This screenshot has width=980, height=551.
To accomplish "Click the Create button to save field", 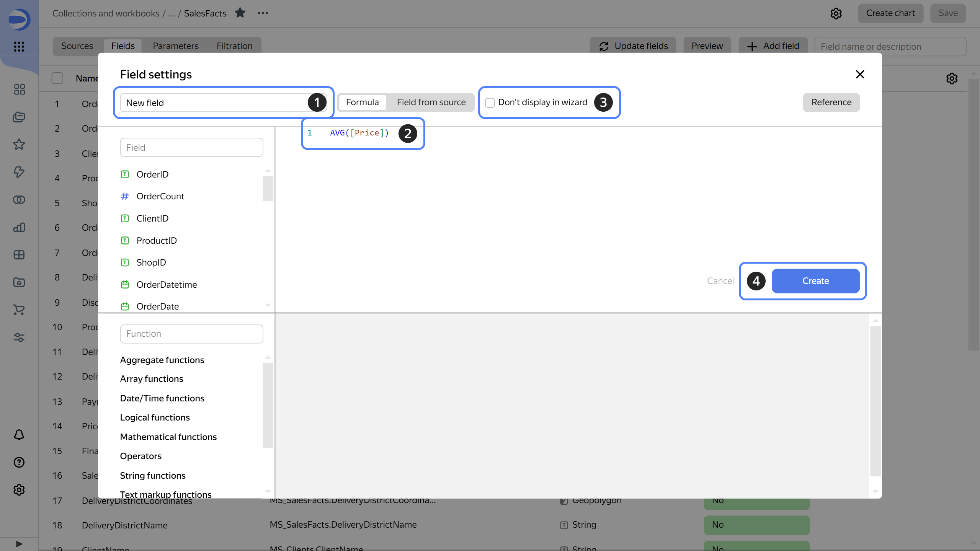I will 816,280.
